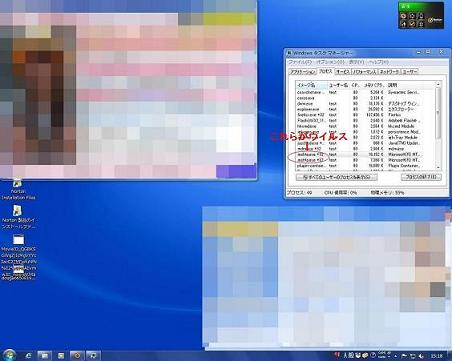Select the firefox.exe *32 process row
The image size is (452, 361).
365,115
